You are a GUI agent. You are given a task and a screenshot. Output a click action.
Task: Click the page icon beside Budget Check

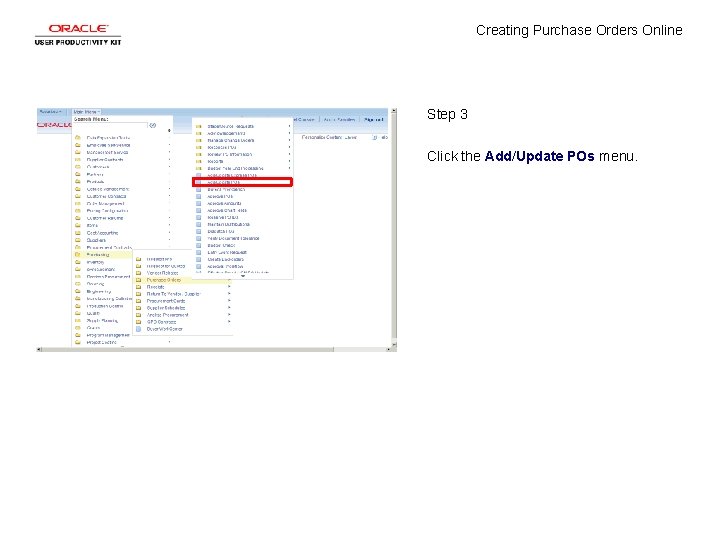199,245
